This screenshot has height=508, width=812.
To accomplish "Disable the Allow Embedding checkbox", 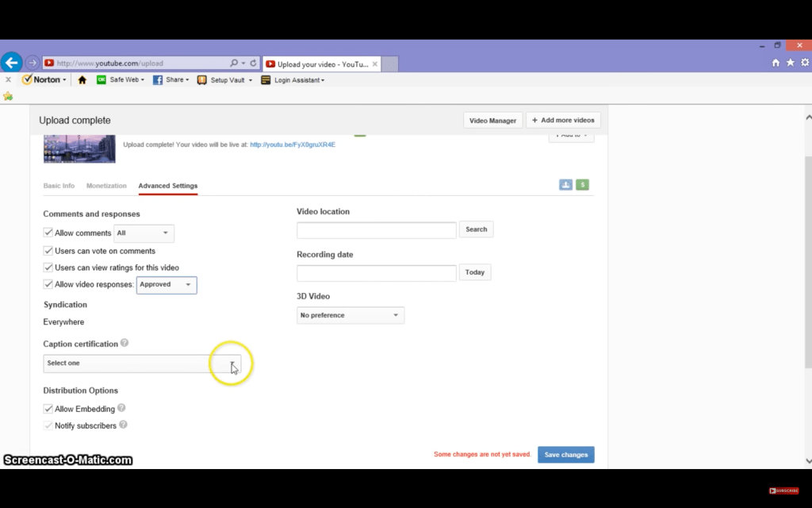I will [x=48, y=409].
